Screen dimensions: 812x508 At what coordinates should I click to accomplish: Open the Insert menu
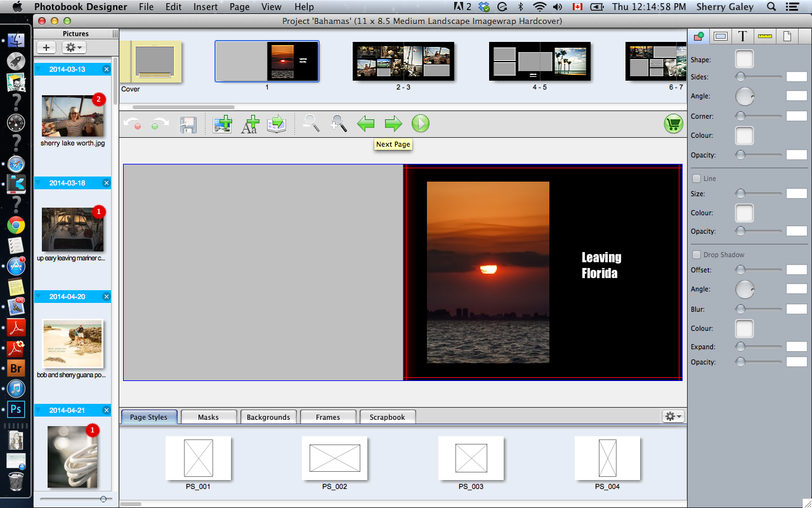[206, 7]
